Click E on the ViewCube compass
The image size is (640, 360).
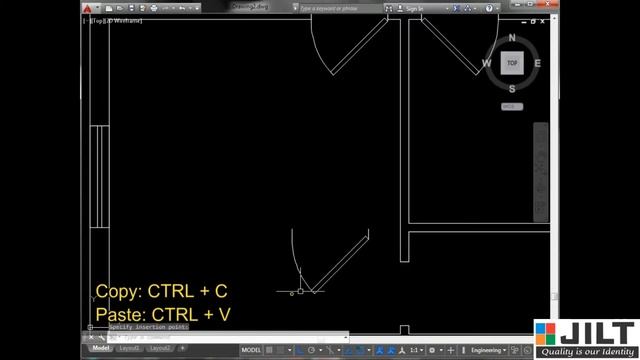[x=538, y=63]
